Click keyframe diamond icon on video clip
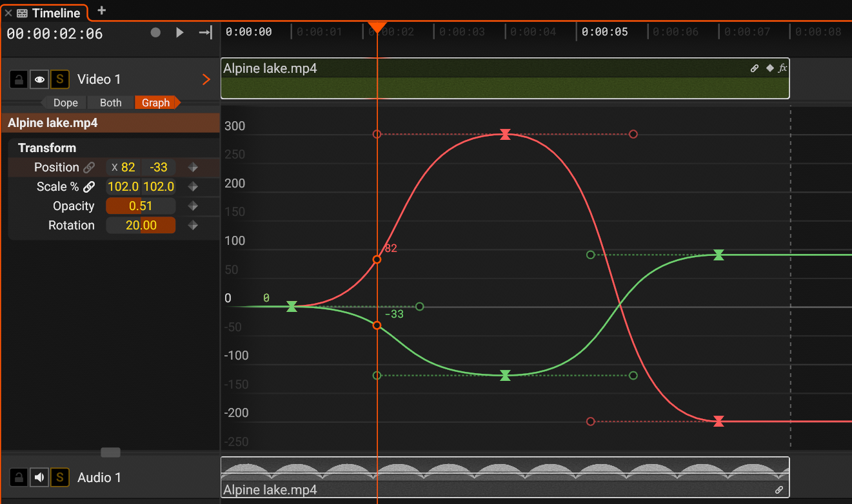Screen dimensions: 852x504 click(x=769, y=68)
